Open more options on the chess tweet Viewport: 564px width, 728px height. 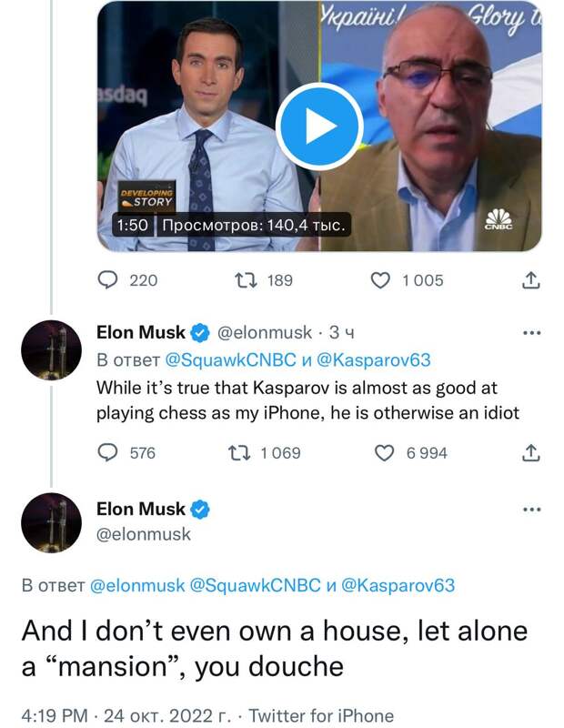(x=531, y=333)
